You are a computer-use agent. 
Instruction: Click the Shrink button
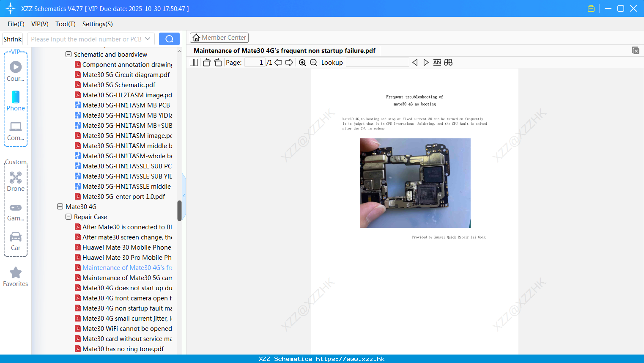coord(13,39)
